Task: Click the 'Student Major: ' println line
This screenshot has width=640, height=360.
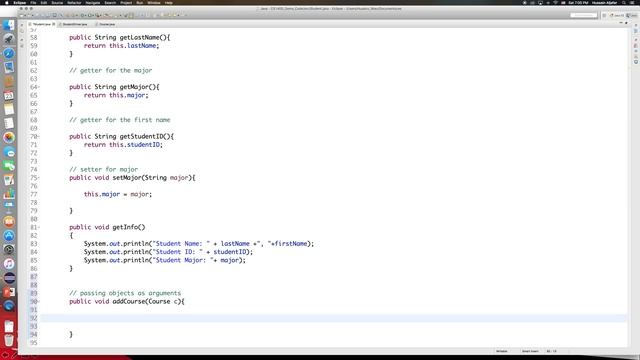Action: click(164, 260)
